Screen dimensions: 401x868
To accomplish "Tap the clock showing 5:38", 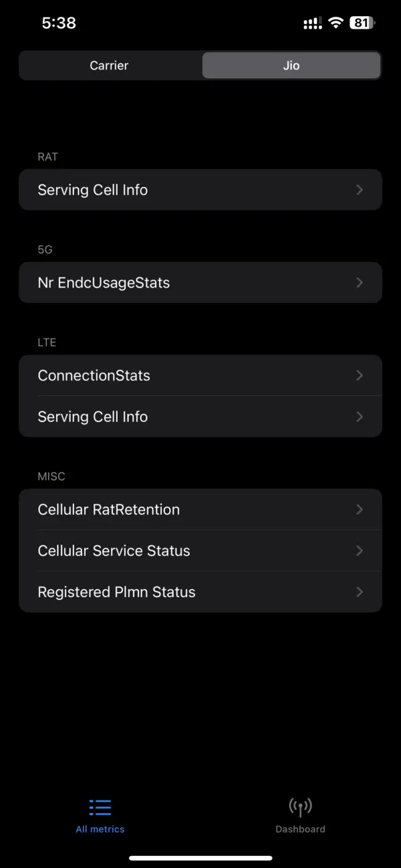I will point(59,22).
